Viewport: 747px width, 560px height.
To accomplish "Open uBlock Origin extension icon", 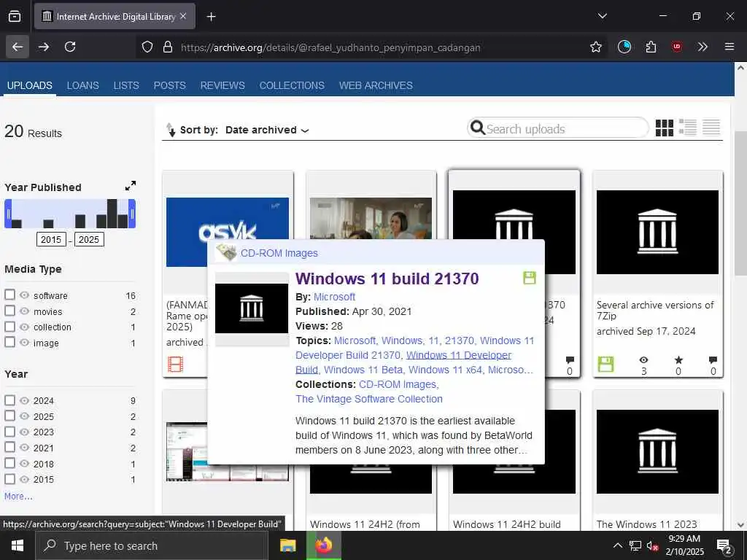I will [676, 47].
